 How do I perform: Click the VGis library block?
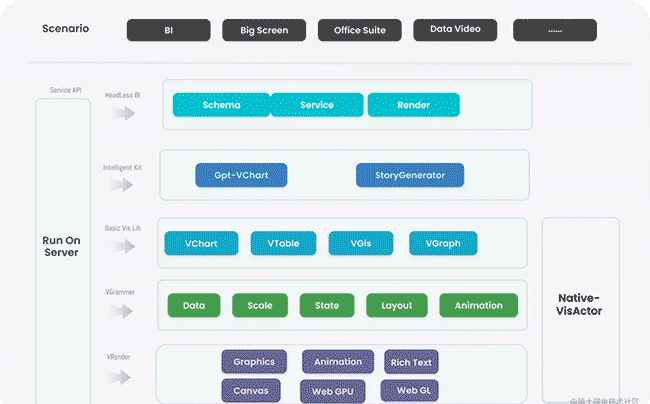coord(361,243)
